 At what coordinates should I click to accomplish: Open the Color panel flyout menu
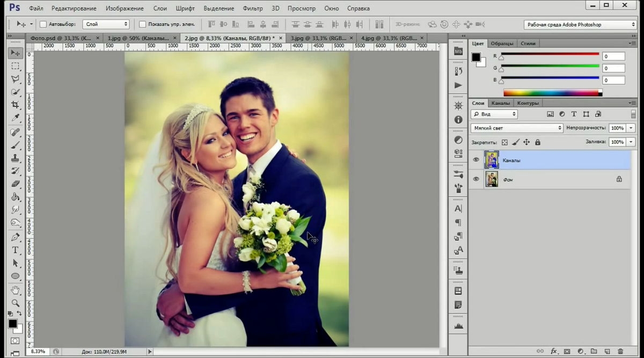click(632, 43)
